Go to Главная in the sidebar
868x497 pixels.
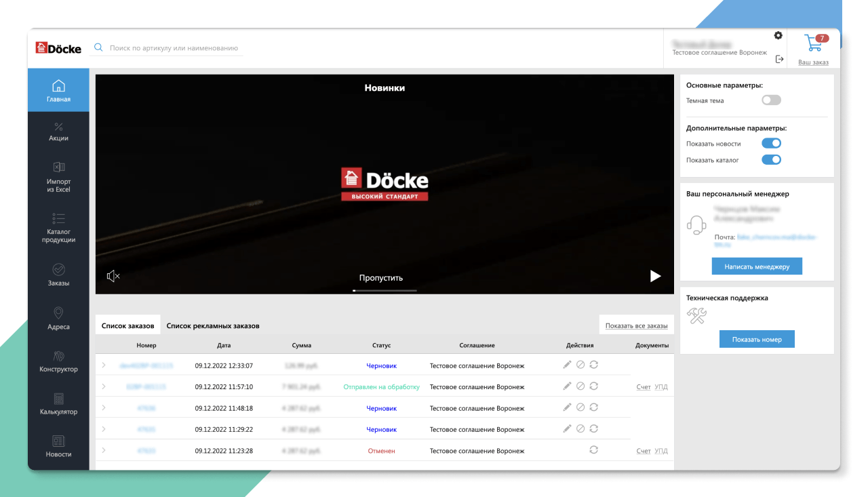click(x=58, y=90)
